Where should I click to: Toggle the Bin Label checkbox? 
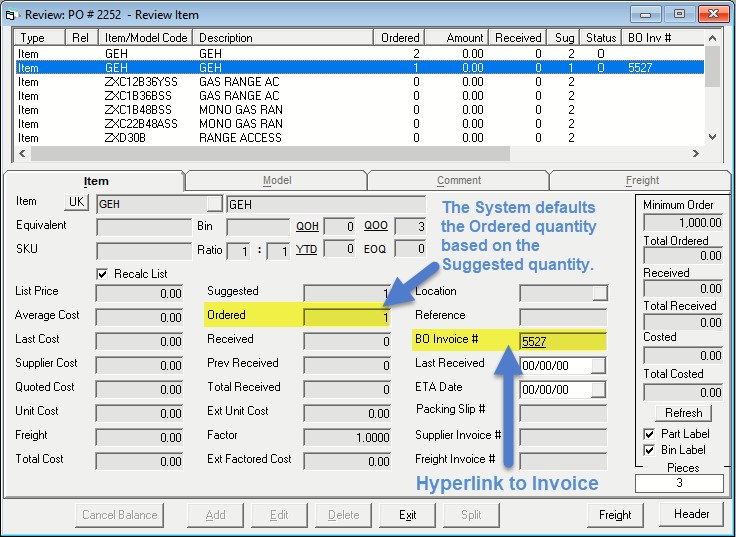click(x=649, y=450)
